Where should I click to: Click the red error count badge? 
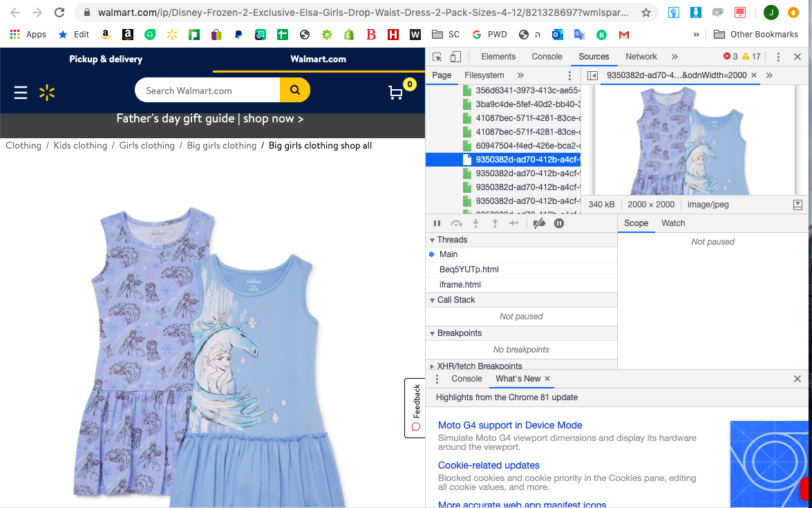coord(730,57)
